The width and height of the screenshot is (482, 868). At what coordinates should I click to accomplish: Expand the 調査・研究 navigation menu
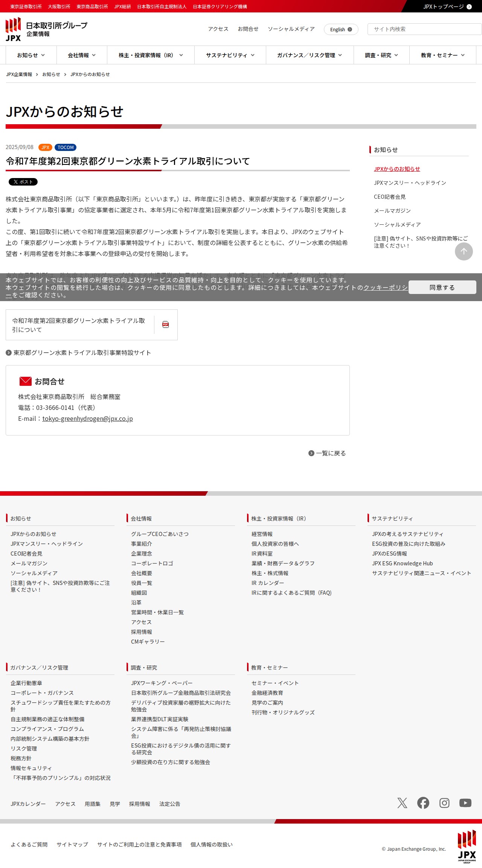pyautogui.click(x=381, y=55)
